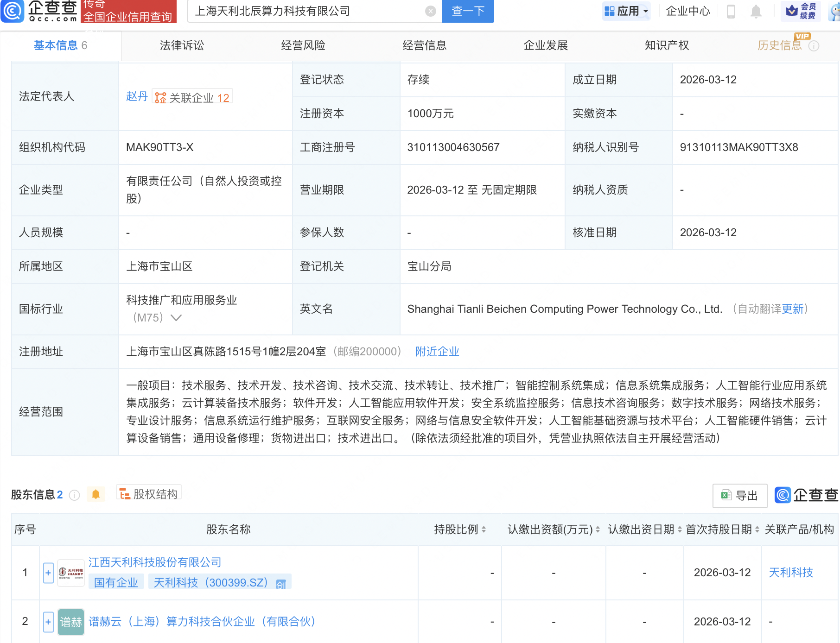
Task: Expand the 应用 dropdown menu
Action: point(626,12)
